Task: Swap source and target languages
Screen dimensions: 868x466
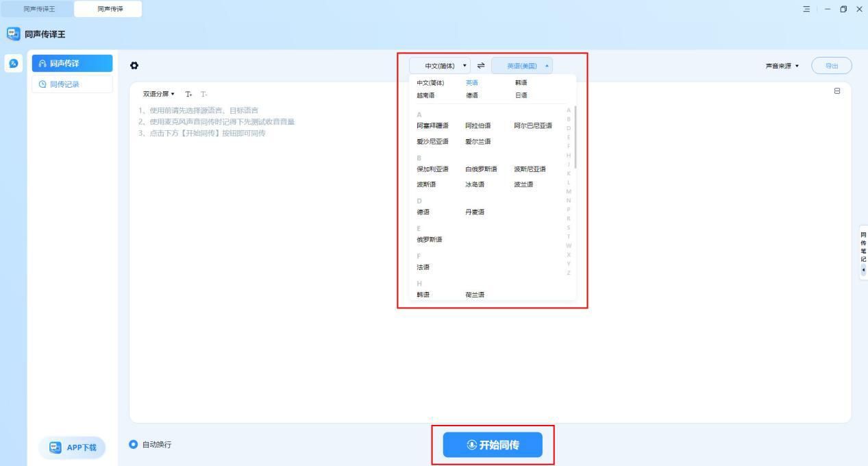Action: (481, 66)
